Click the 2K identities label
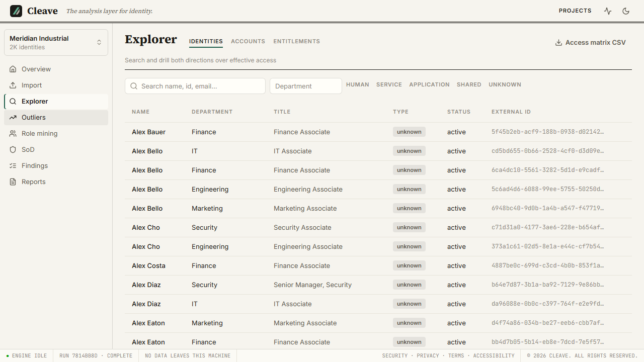Viewport: 644px width, 362px height. [x=27, y=47]
